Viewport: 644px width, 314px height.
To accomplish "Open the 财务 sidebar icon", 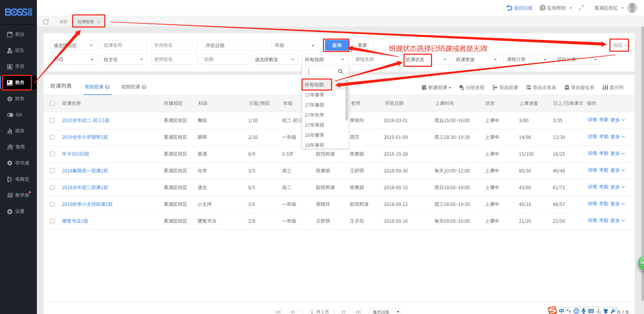I will 10,99.
